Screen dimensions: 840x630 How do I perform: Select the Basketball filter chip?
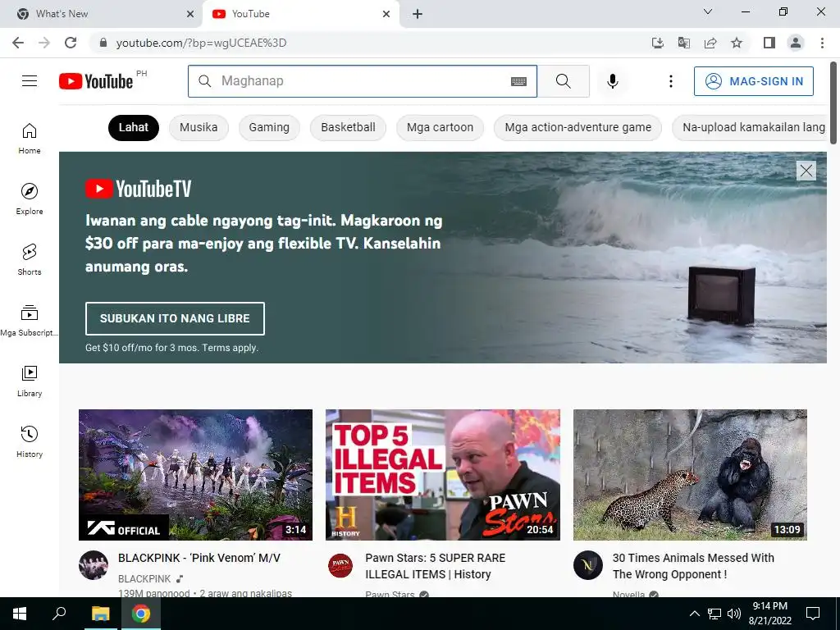coord(348,127)
